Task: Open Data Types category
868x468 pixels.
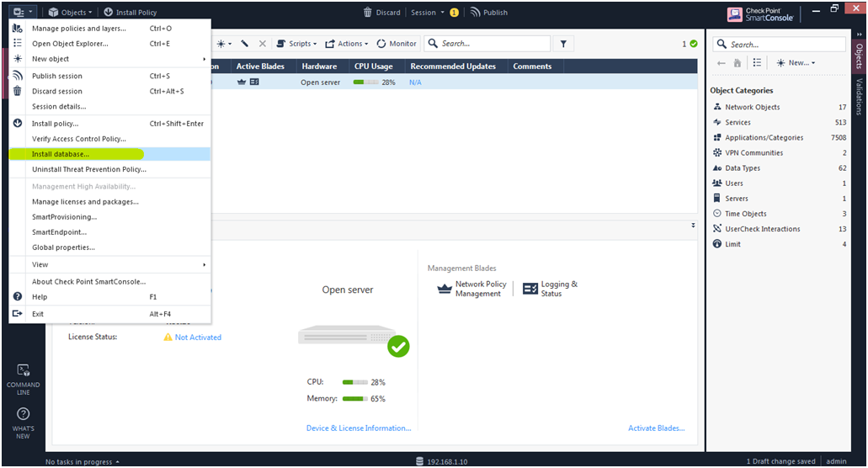Action: click(779, 168)
